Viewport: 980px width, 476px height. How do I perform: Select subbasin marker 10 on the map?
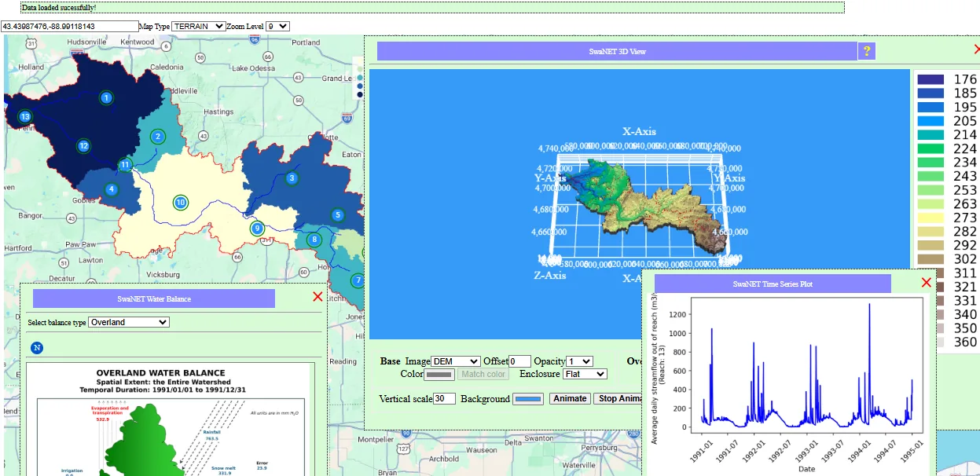point(181,203)
